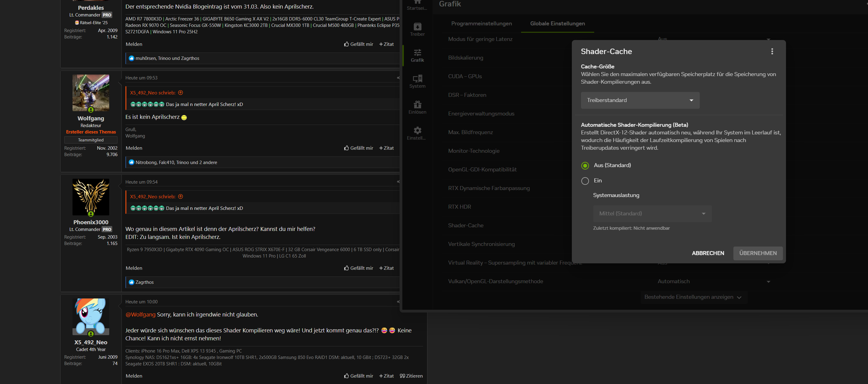Switch to Programmeinstellungen tab
This screenshot has height=384, width=868.
pyautogui.click(x=481, y=24)
